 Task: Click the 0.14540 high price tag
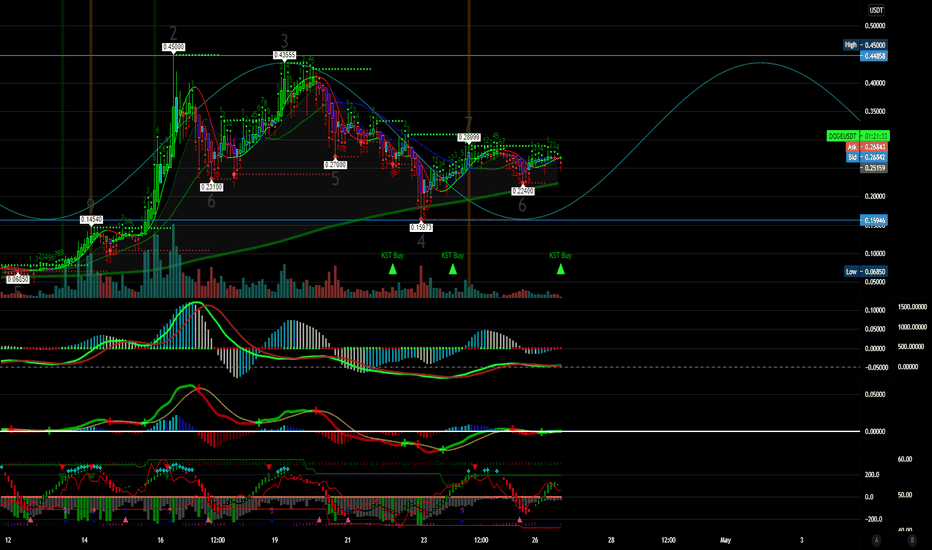coord(92,220)
